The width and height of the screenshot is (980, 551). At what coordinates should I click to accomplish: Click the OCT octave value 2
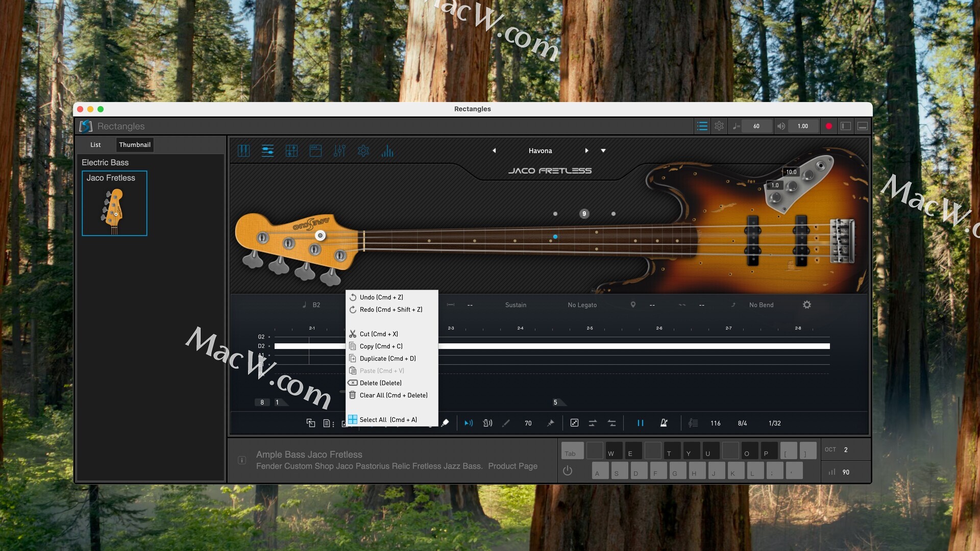pos(846,450)
